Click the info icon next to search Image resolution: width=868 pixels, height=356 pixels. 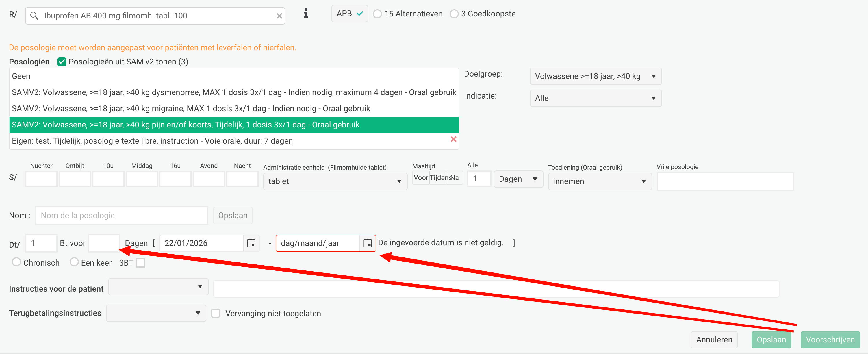[306, 14]
